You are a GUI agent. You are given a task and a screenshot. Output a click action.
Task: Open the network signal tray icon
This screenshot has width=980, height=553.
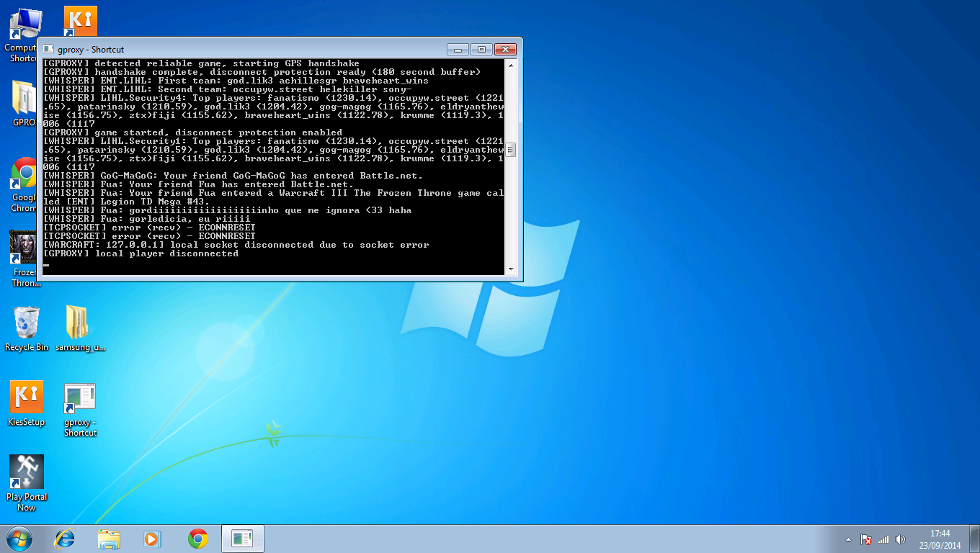point(883,539)
